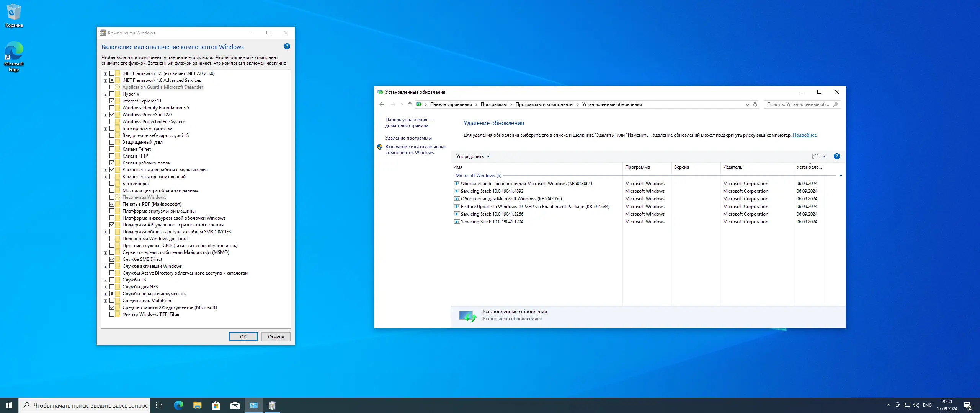Open Microsoft Store from the taskbar
980x413 pixels.
point(216,405)
